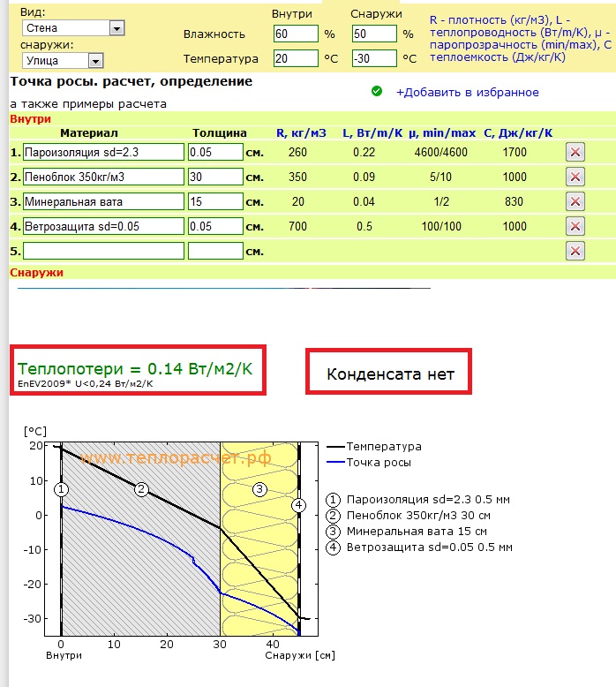Click the Конденсата нет result text

[391, 374]
